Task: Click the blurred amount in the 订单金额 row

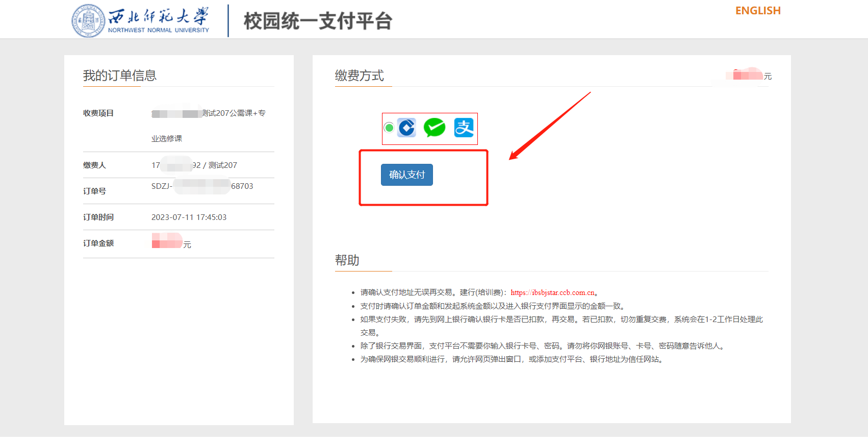Action: coord(167,241)
